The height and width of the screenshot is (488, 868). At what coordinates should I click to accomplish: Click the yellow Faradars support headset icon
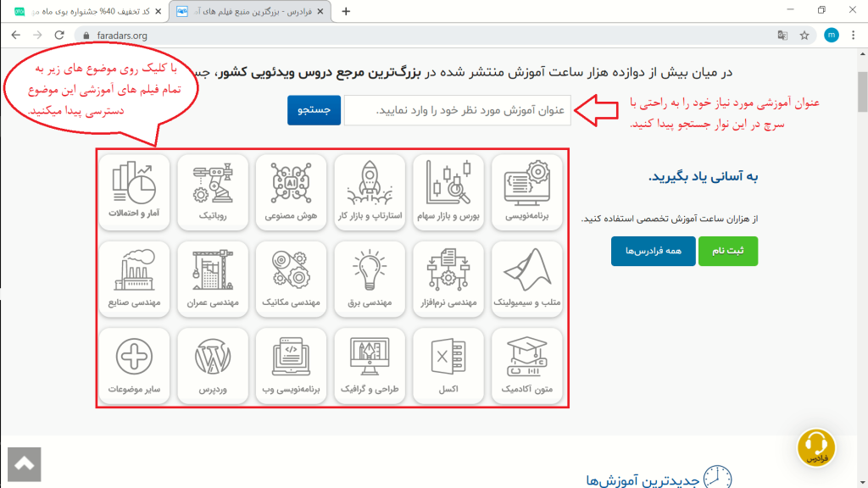[x=816, y=447]
